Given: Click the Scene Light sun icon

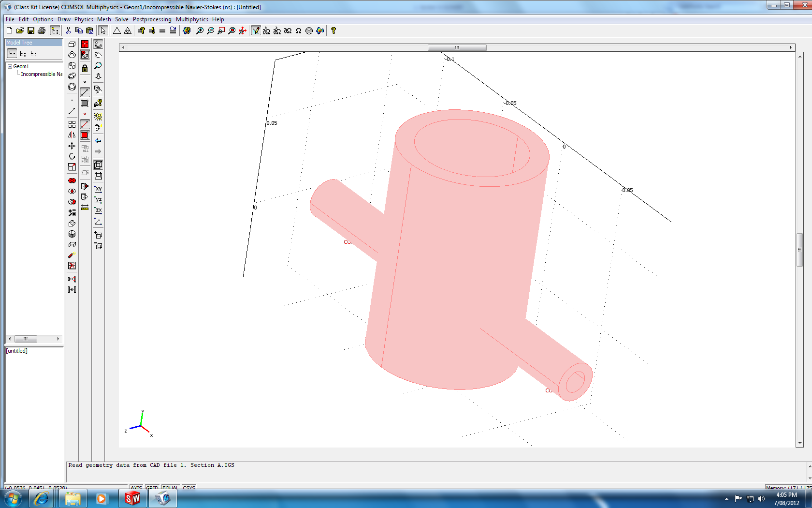Looking at the screenshot, I should click(x=98, y=117).
